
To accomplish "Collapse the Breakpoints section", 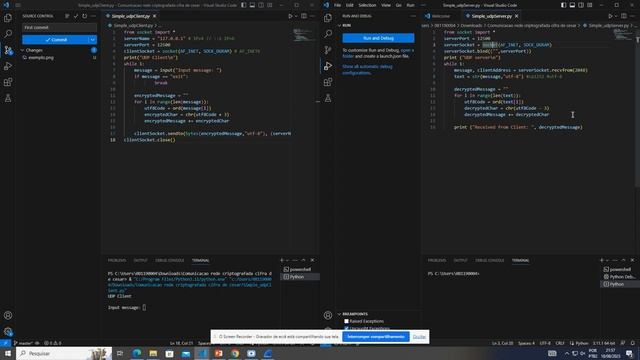I will (x=339, y=314).
